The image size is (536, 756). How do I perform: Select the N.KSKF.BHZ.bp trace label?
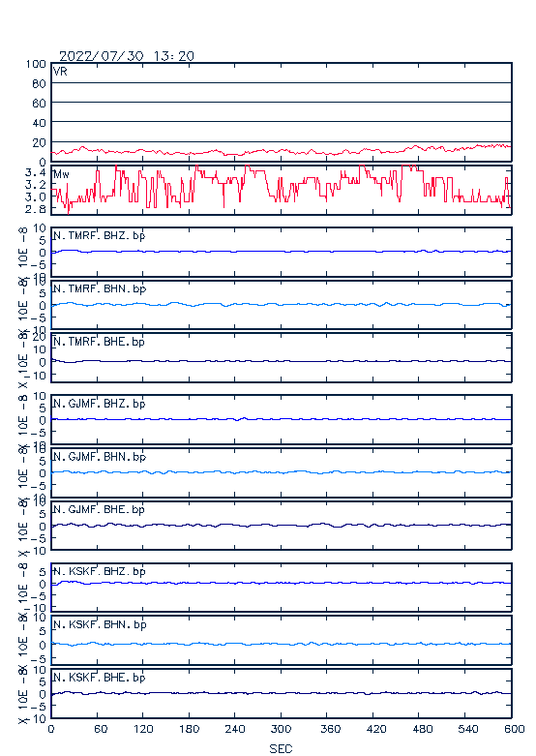tap(100, 571)
